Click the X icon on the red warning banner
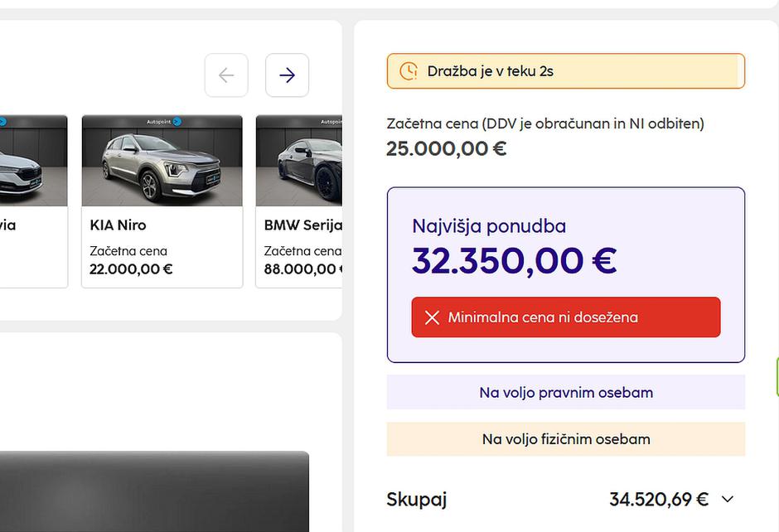 [x=430, y=317]
